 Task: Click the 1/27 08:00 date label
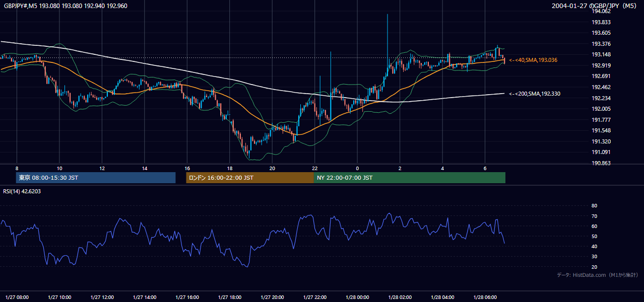(17, 297)
